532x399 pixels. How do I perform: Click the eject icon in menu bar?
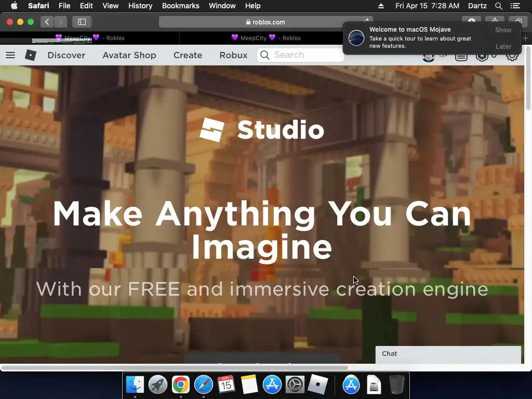coord(381,6)
